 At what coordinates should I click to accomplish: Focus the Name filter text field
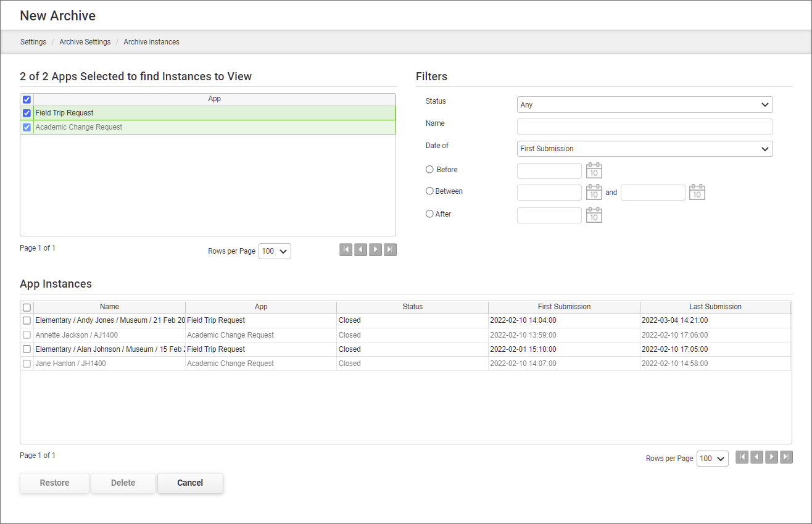click(x=645, y=127)
